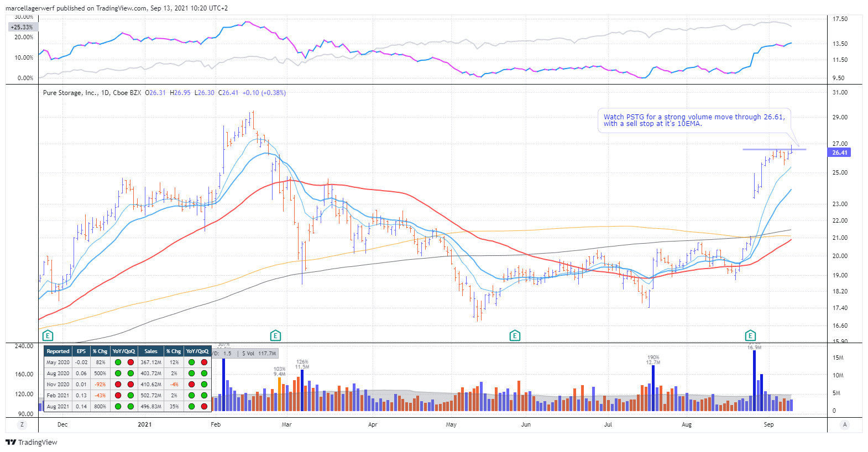868x452 pixels.
Task: Select the 26.61 horizontal resistance line
Action: tap(774, 149)
